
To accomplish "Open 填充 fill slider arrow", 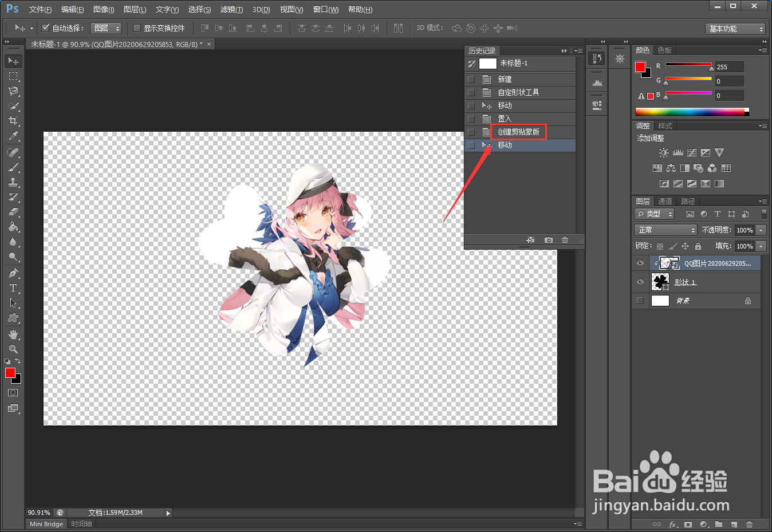I will point(761,246).
